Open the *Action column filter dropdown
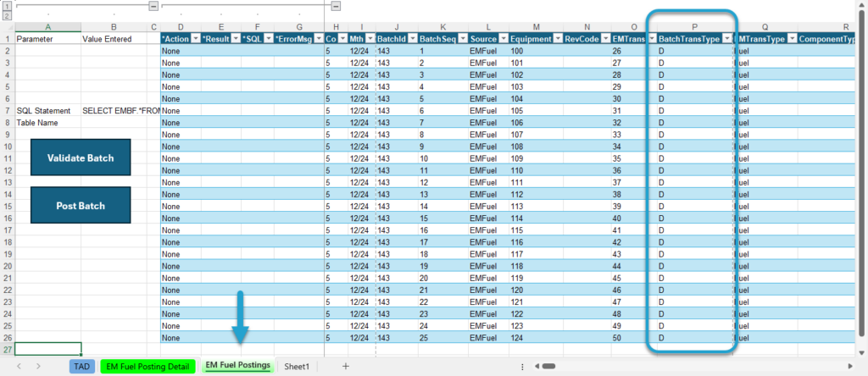The width and height of the screenshot is (868, 376). 196,39
